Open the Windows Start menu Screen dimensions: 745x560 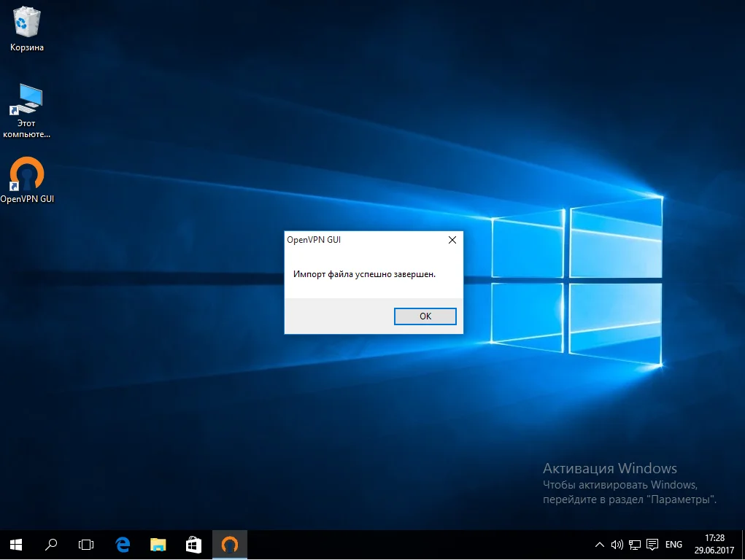click(16, 544)
